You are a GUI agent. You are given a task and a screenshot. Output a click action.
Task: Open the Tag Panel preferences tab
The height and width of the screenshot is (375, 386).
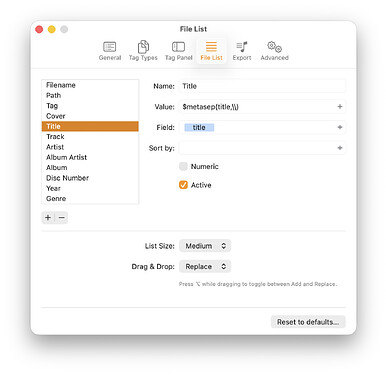[x=178, y=51]
